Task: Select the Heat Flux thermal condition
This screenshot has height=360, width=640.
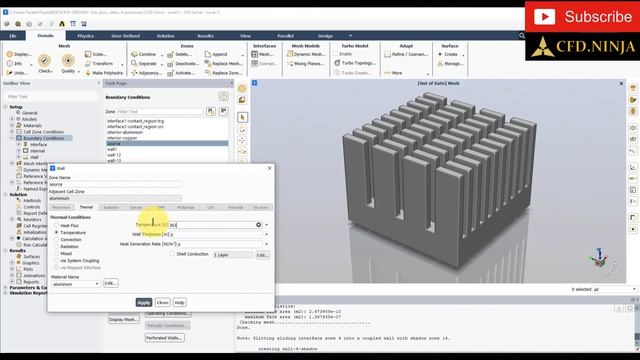Action: (x=57, y=226)
